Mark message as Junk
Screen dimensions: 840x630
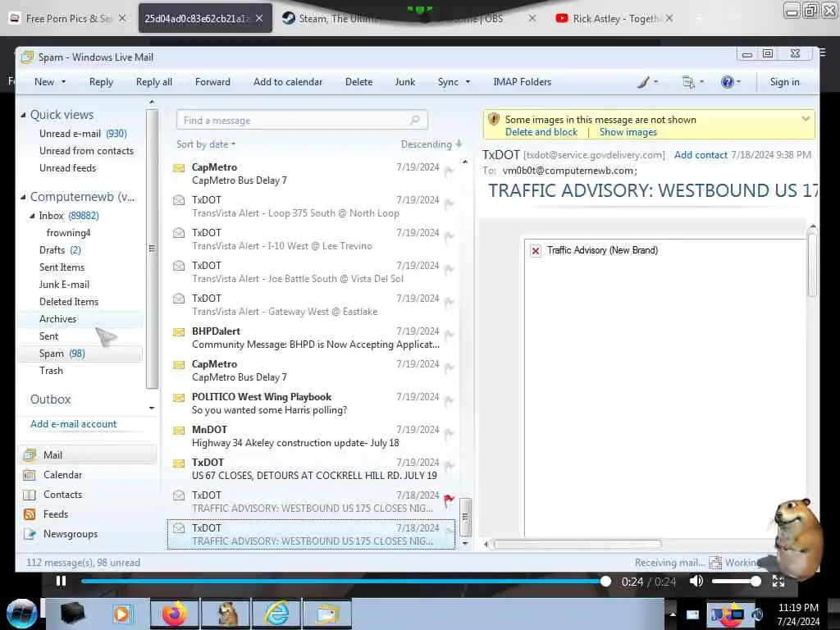[x=405, y=82]
